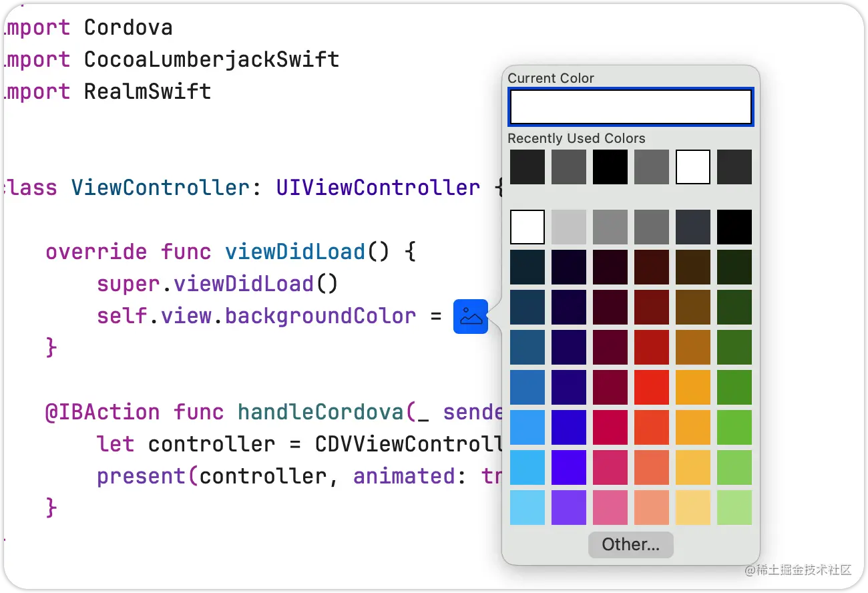Select the white swatch in Recently Used Colors

(693, 167)
